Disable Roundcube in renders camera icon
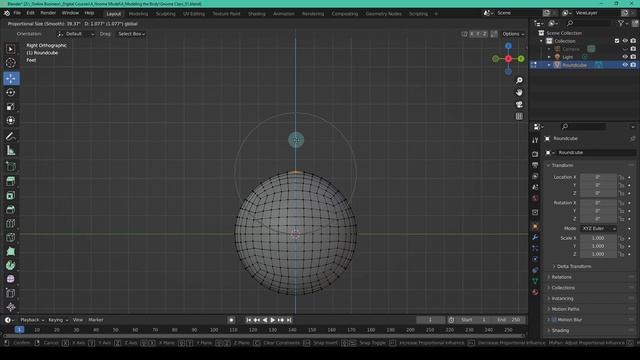 pos(633,65)
